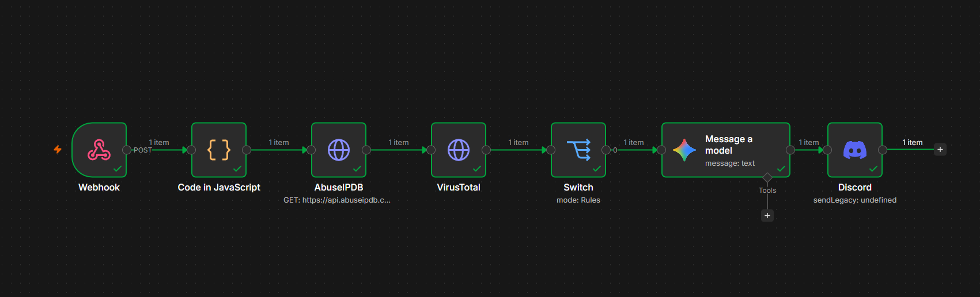
Task: Select the AbuseIPDB node label
Action: (x=339, y=188)
